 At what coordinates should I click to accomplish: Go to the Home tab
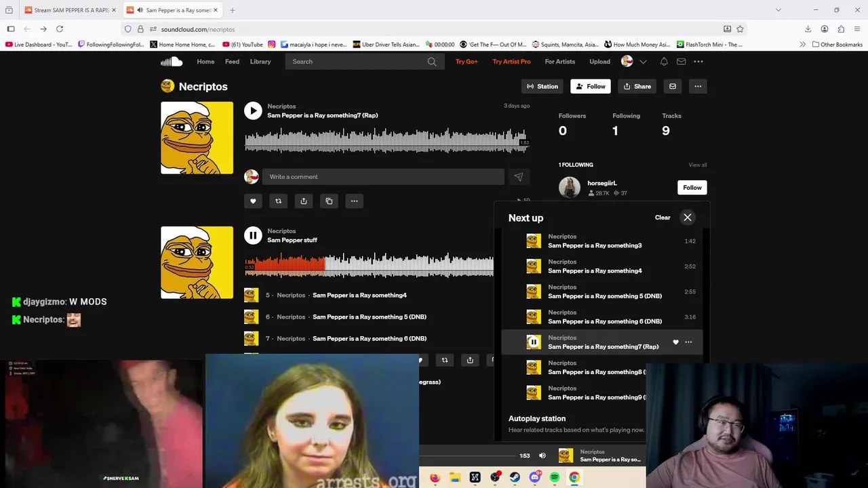point(205,62)
